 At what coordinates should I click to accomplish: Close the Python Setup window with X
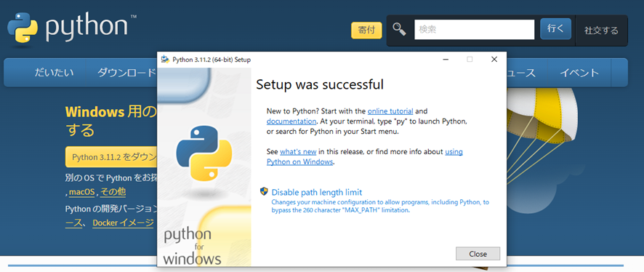494,60
